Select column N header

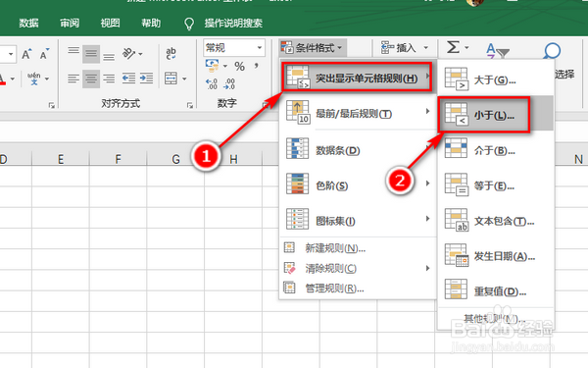[x=578, y=159]
